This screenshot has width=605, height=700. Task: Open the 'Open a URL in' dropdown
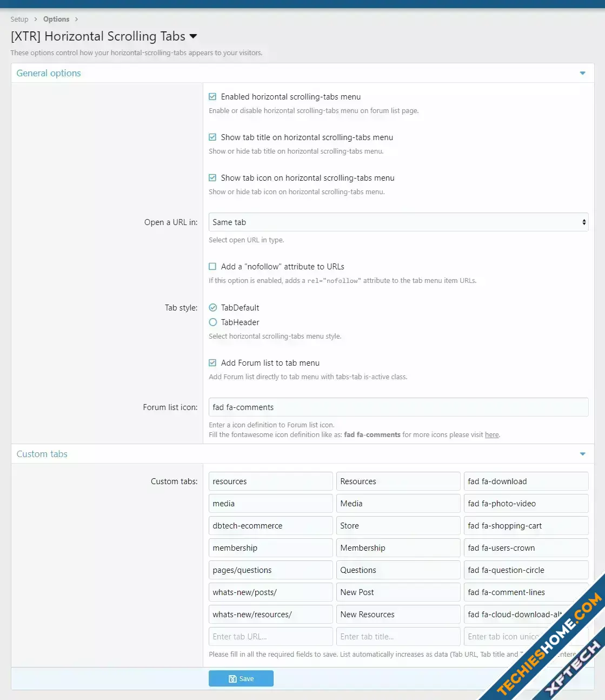398,222
